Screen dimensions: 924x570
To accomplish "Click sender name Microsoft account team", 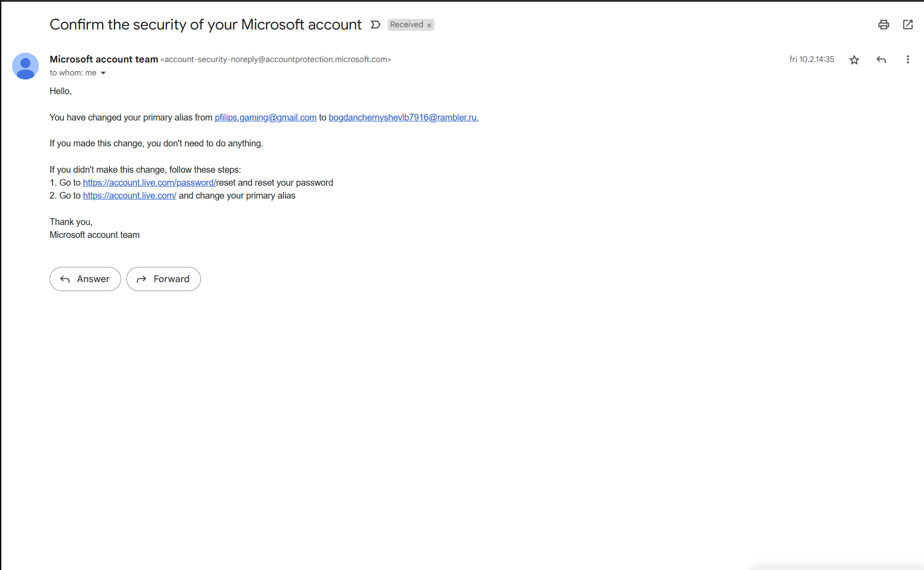I will (104, 59).
